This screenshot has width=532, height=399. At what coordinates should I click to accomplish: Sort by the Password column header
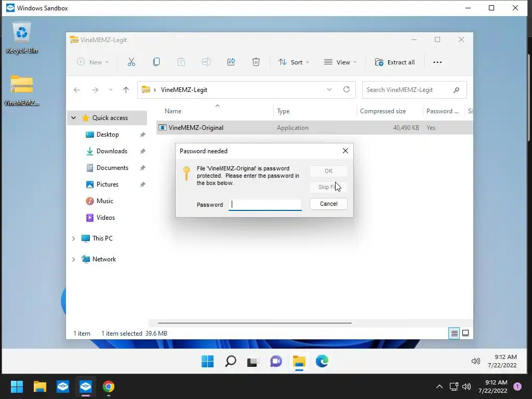(444, 111)
